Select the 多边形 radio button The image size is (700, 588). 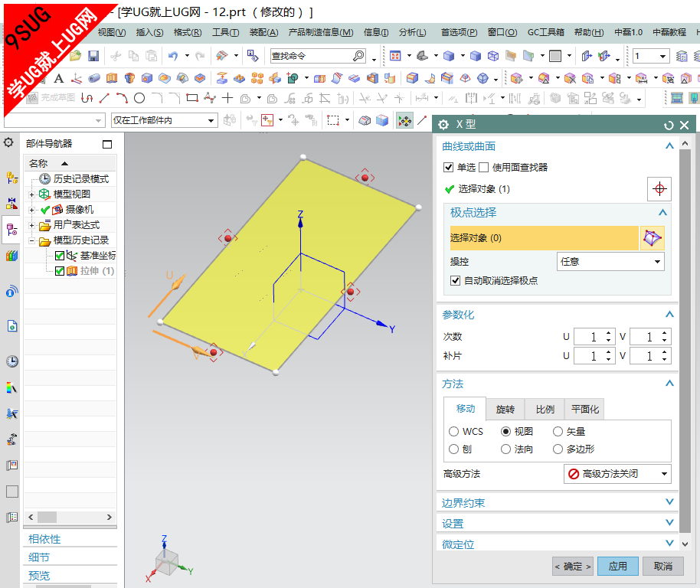[x=558, y=449]
